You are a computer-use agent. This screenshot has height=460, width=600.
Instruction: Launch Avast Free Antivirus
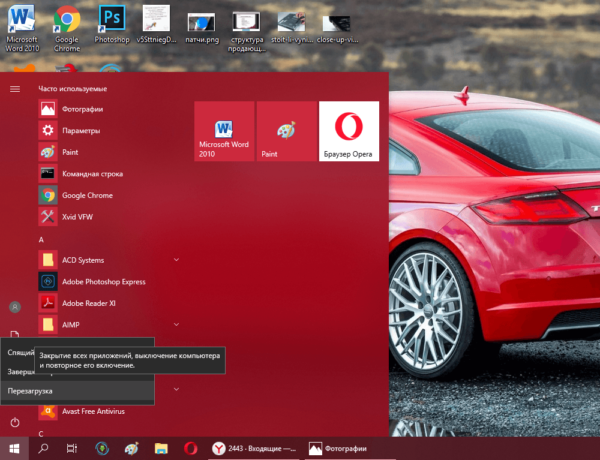[x=109, y=411]
